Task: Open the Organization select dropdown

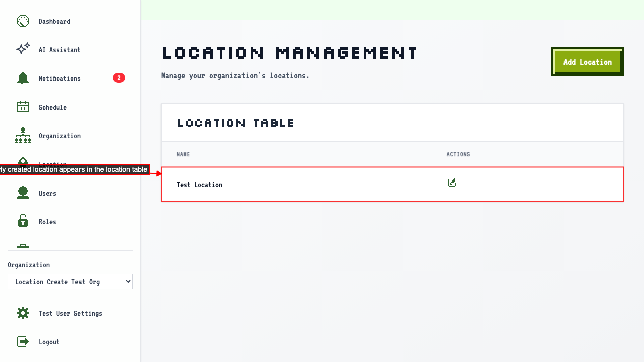Action: point(70,282)
